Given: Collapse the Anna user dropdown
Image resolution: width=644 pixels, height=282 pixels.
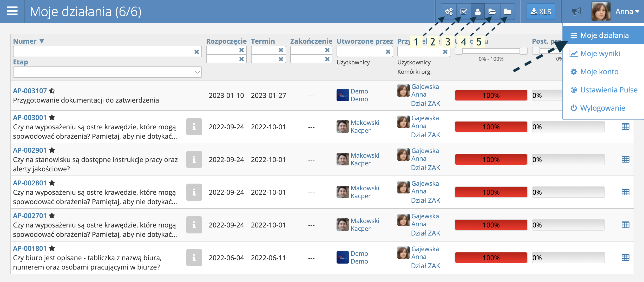Looking at the screenshot, I should coord(627,11).
